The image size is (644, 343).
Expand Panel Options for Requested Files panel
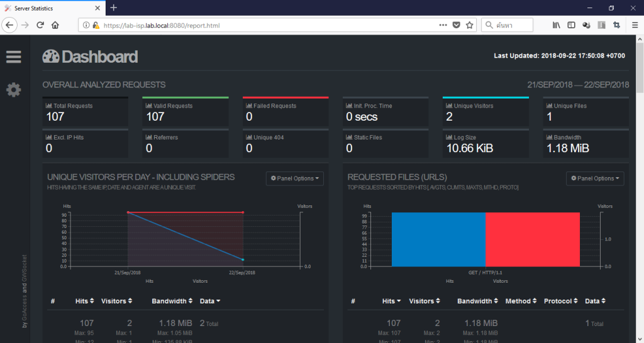click(x=595, y=178)
